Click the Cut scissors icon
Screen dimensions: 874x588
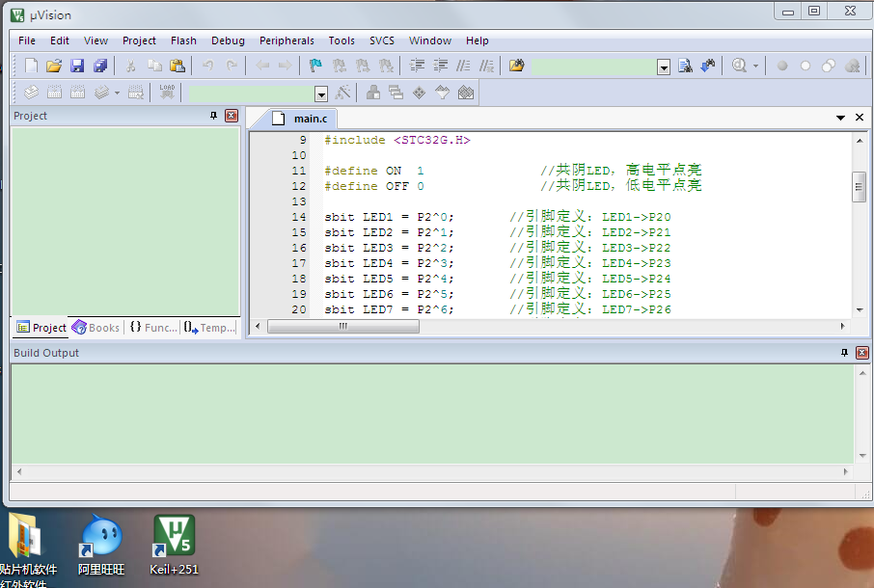[x=131, y=66]
